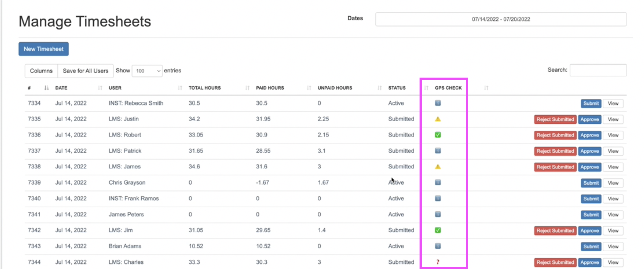This screenshot has width=644, height=269.
Task: Click GPS warning triangle for LMS: Justin
Action: pyautogui.click(x=438, y=119)
